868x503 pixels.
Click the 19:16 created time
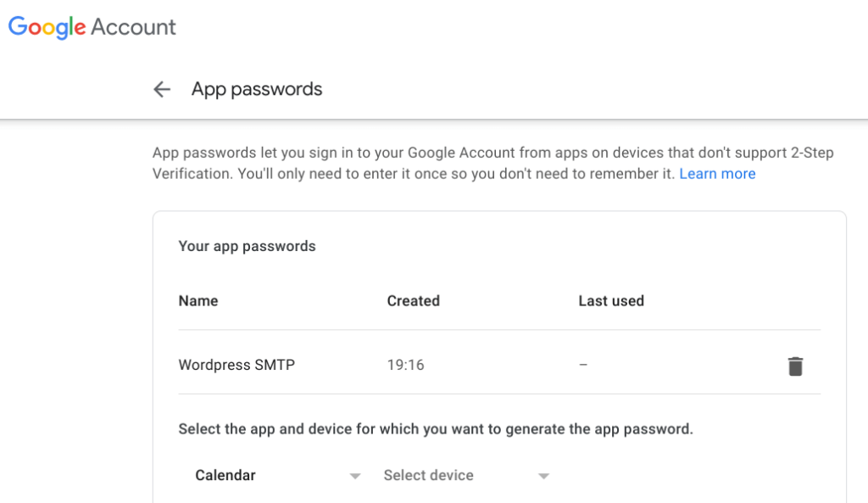click(405, 366)
